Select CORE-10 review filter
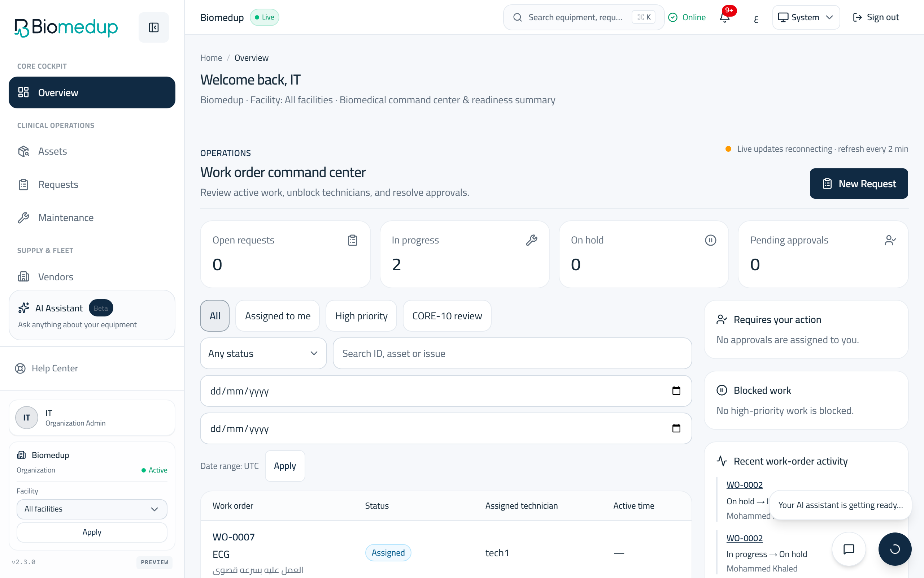The width and height of the screenshot is (924, 578). [447, 316]
